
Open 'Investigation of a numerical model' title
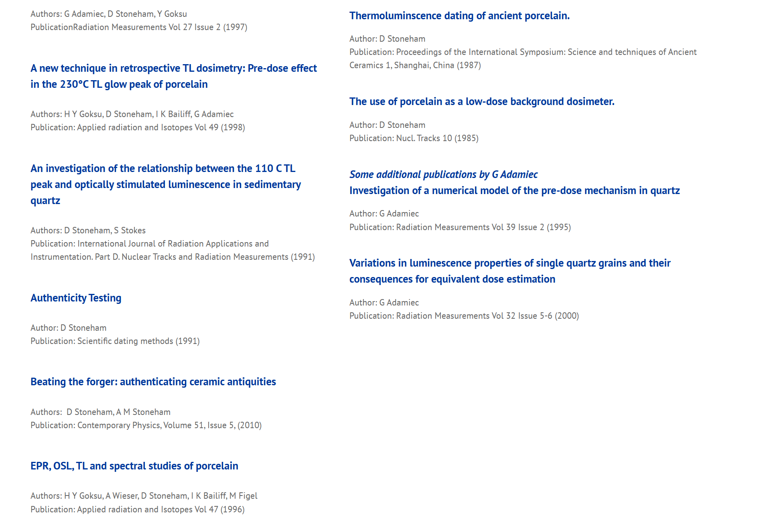[x=514, y=191]
